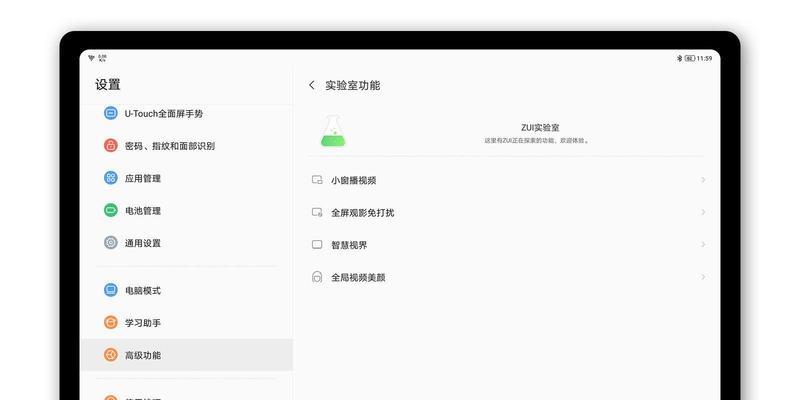Click the 应用管理 grid icon
Screen dimensions: 800x400
click(x=111, y=178)
